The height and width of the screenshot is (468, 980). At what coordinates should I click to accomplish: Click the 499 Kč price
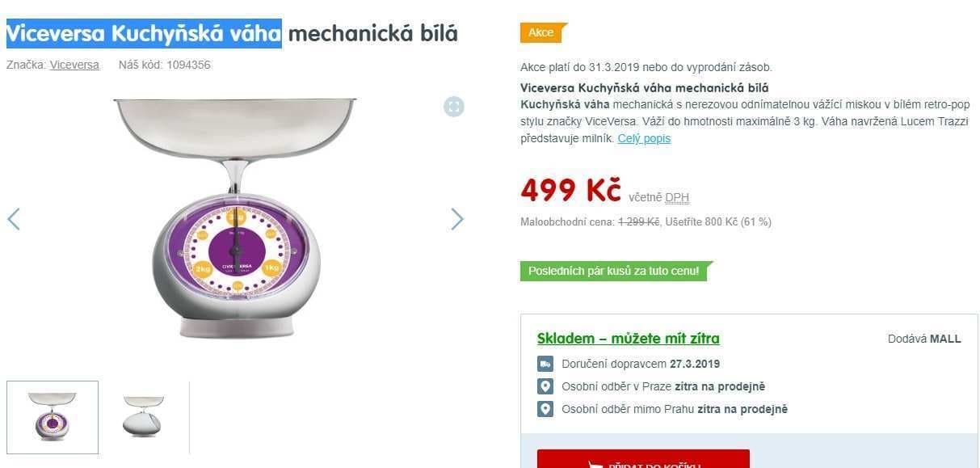coord(570,190)
